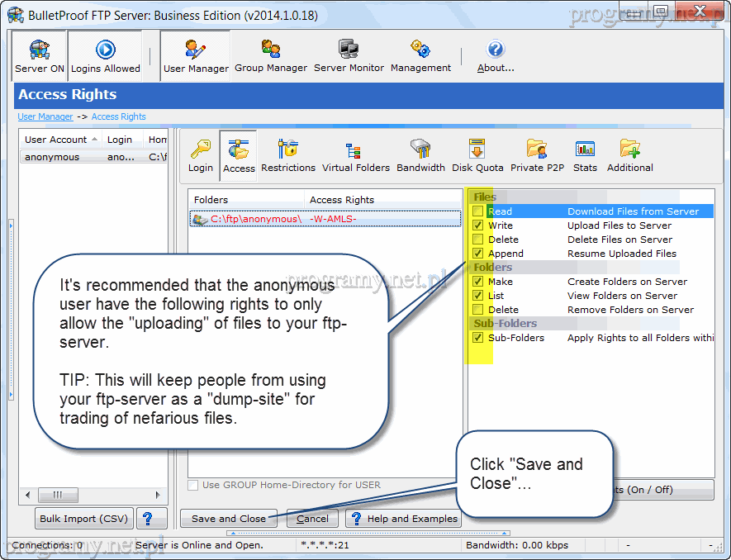Open the Virtual Folders section
731x560 pixels.
tap(355, 155)
